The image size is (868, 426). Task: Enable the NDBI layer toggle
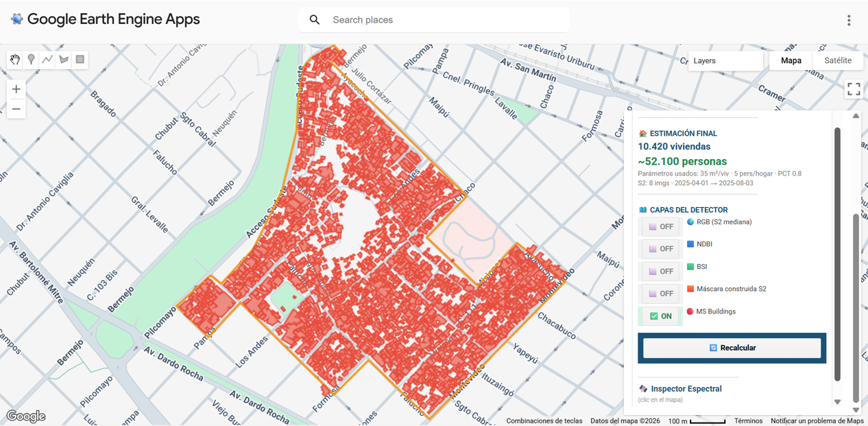[x=660, y=249]
